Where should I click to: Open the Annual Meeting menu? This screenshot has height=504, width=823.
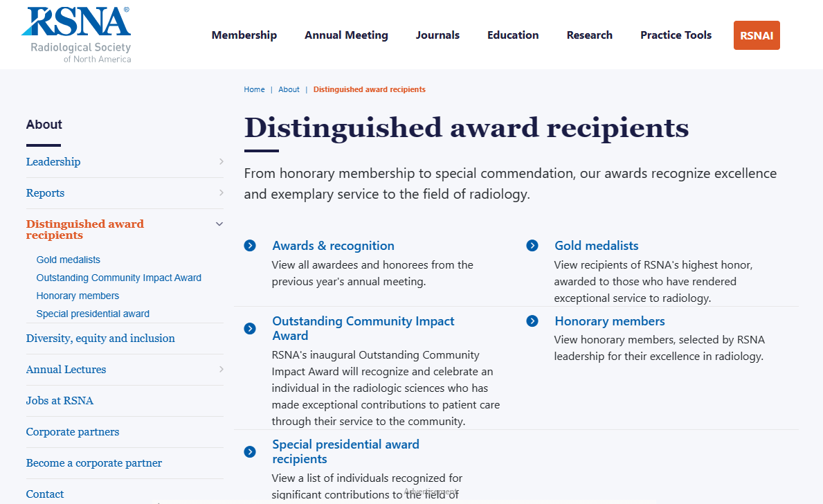(x=346, y=35)
